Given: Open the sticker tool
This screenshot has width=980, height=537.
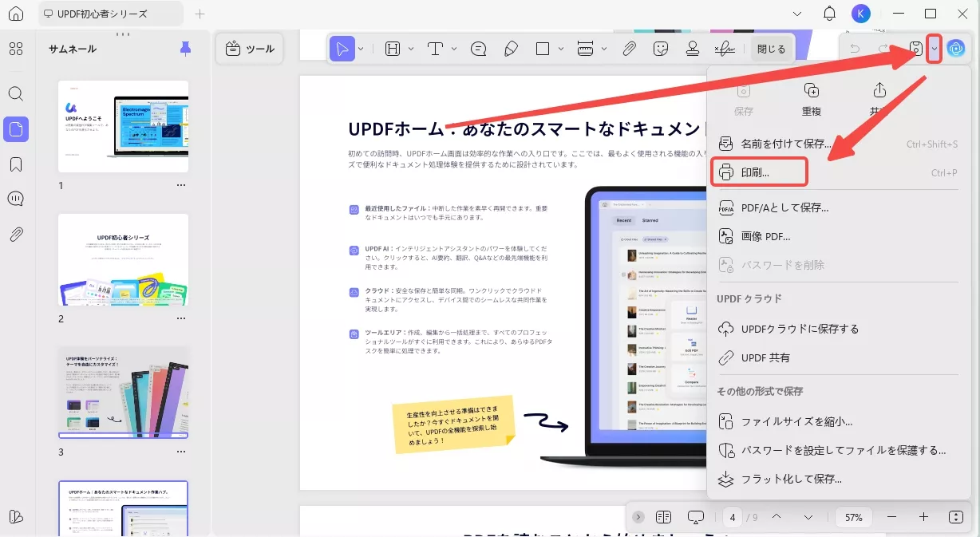Looking at the screenshot, I should coord(660,49).
